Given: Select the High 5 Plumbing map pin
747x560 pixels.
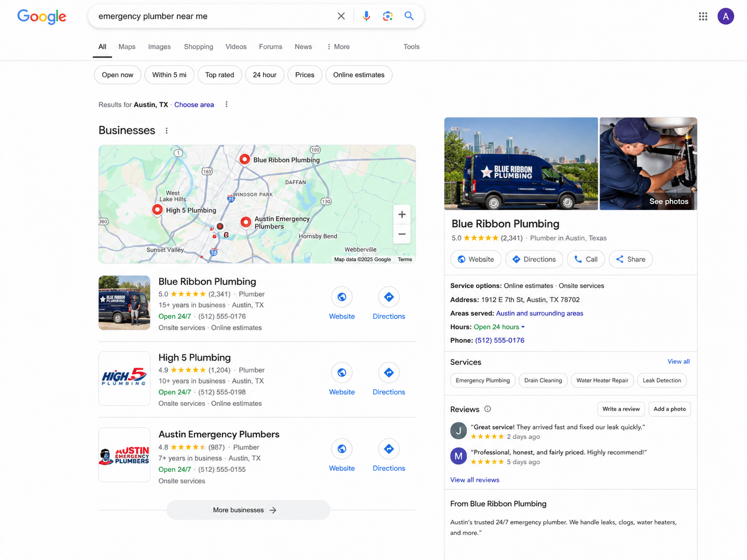Looking at the screenshot, I should [157, 210].
